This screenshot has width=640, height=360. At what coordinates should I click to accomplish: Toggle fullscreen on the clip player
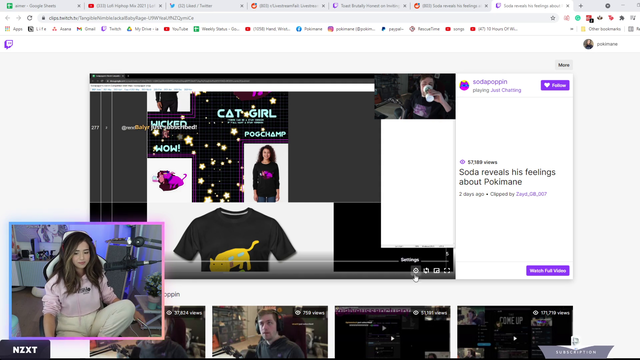[x=447, y=271]
